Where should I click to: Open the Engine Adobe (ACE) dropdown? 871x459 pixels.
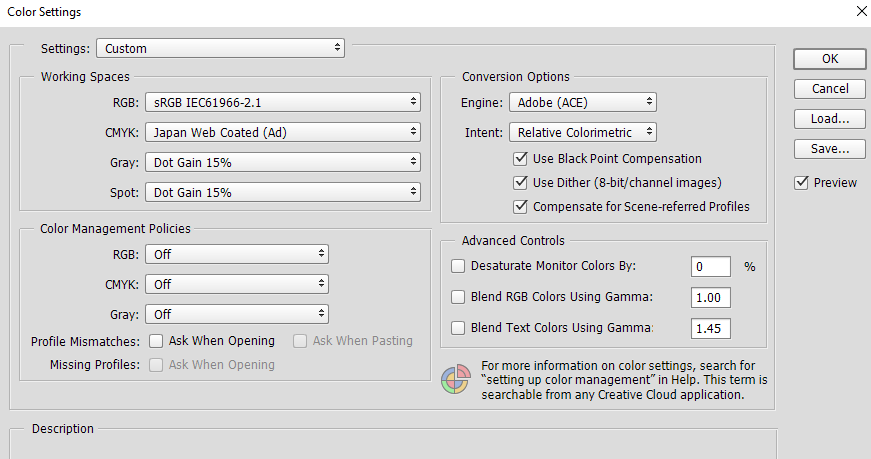582,102
